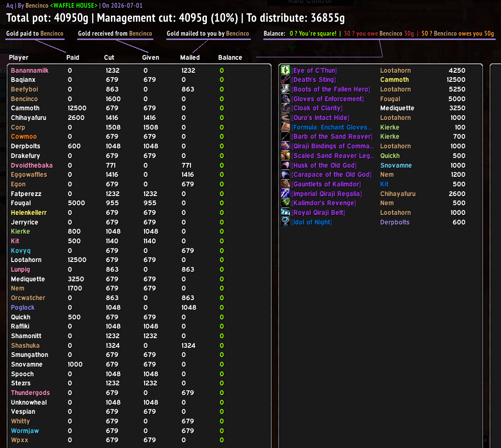Click the Idol of Night icon
Image resolution: width=501 pixels, height=448 pixels.
(285, 222)
